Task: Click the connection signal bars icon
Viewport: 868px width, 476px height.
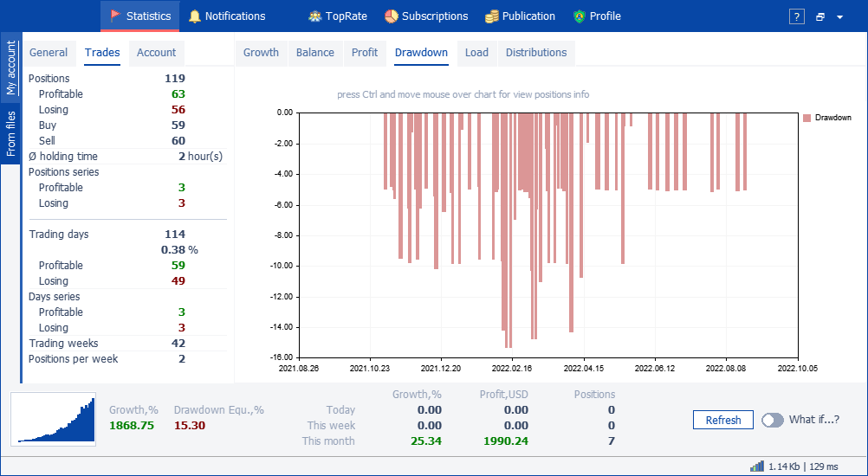Action: pyautogui.click(x=757, y=466)
